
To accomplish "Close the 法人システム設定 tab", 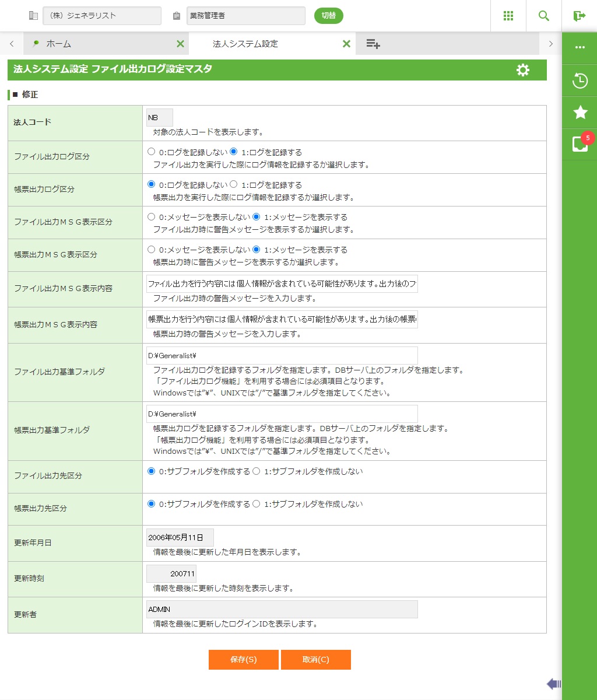I will click(x=346, y=44).
